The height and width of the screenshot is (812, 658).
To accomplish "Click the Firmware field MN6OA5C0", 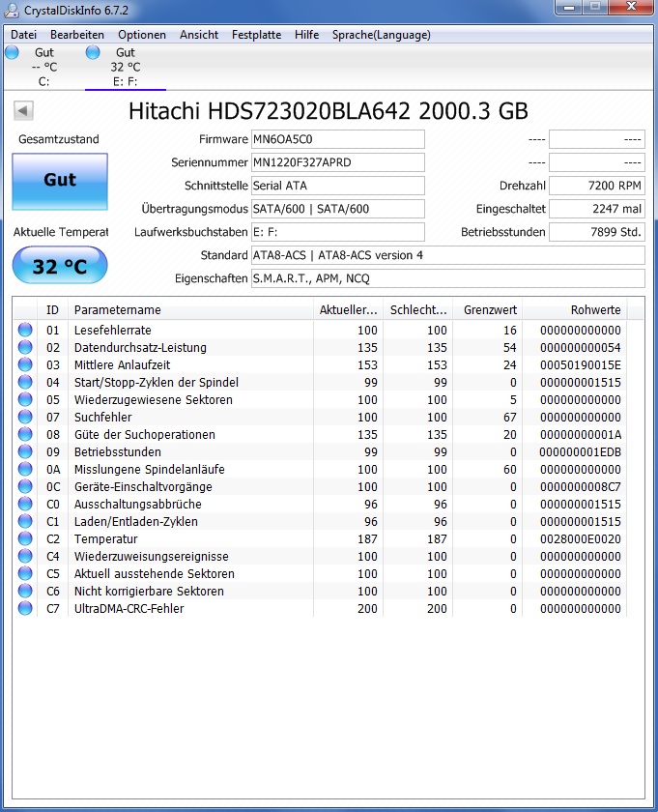I will (338, 139).
